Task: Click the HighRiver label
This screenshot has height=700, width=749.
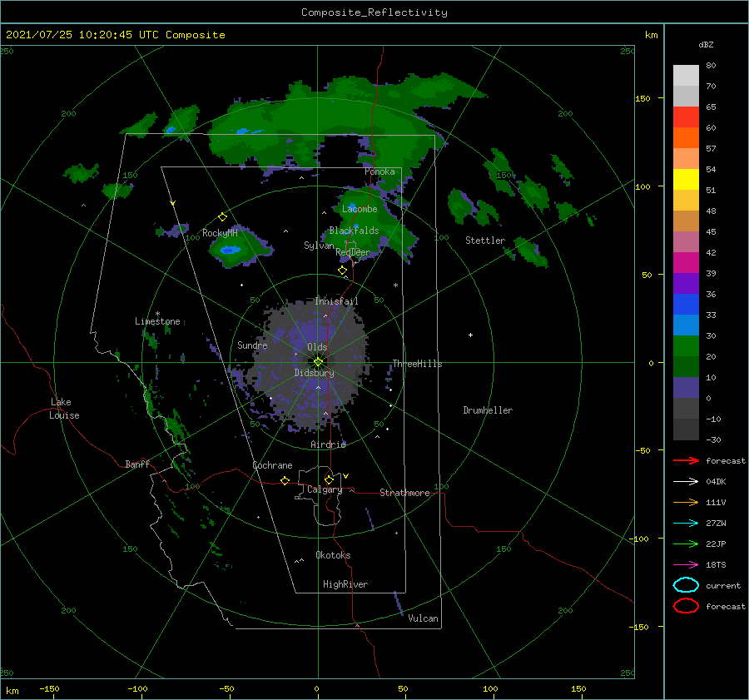Action: click(x=345, y=584)
